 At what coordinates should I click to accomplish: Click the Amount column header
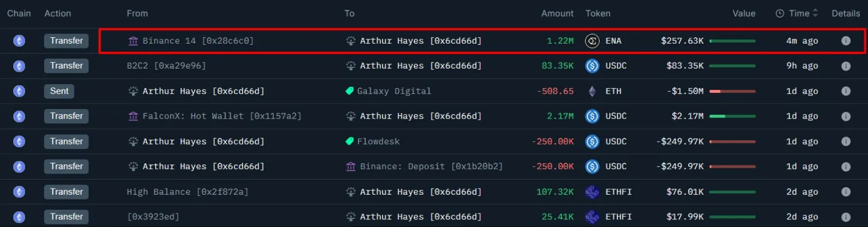coord(557,13)
